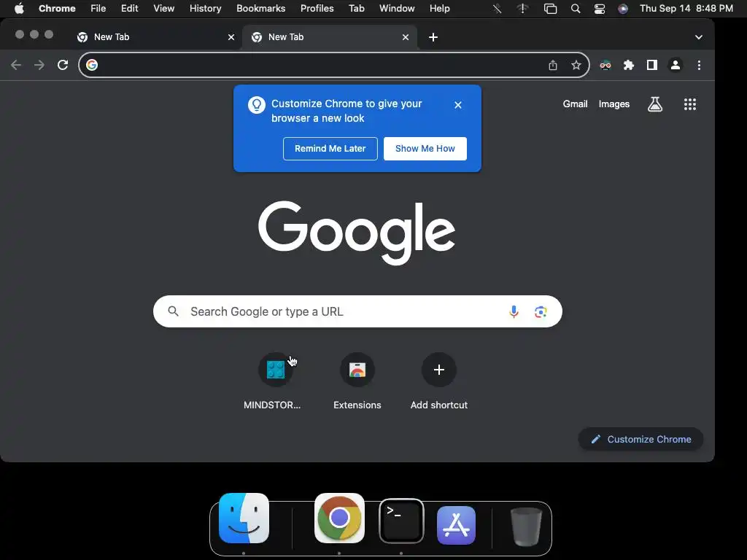Image resolution: width=747 pixels, height=560 pixels.
Task: Expand the tab search chevron
Action: 698,37
